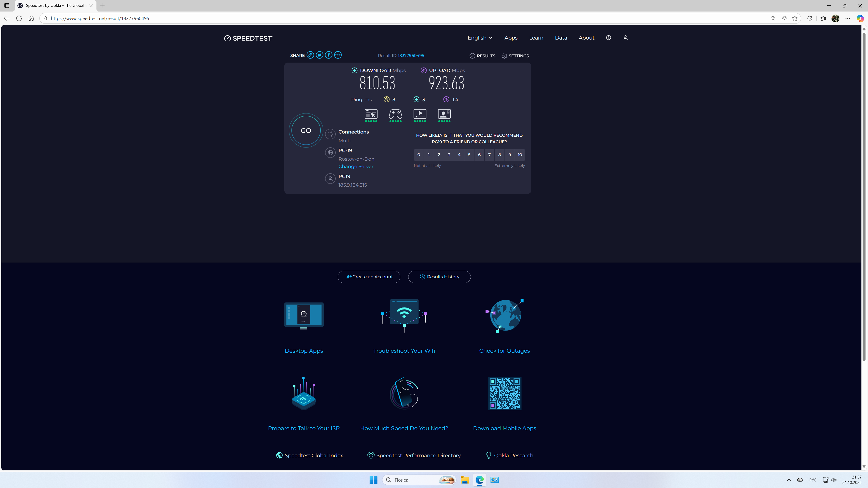
Task: Open more share options ellipsis icon
Action: (338, 55)
